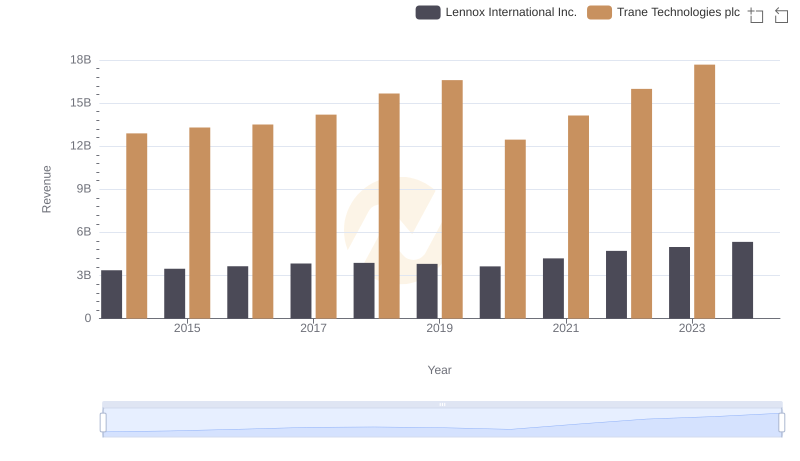Click the zoom reset icon
Screen dimensions: 800x461
click(782, 14)
